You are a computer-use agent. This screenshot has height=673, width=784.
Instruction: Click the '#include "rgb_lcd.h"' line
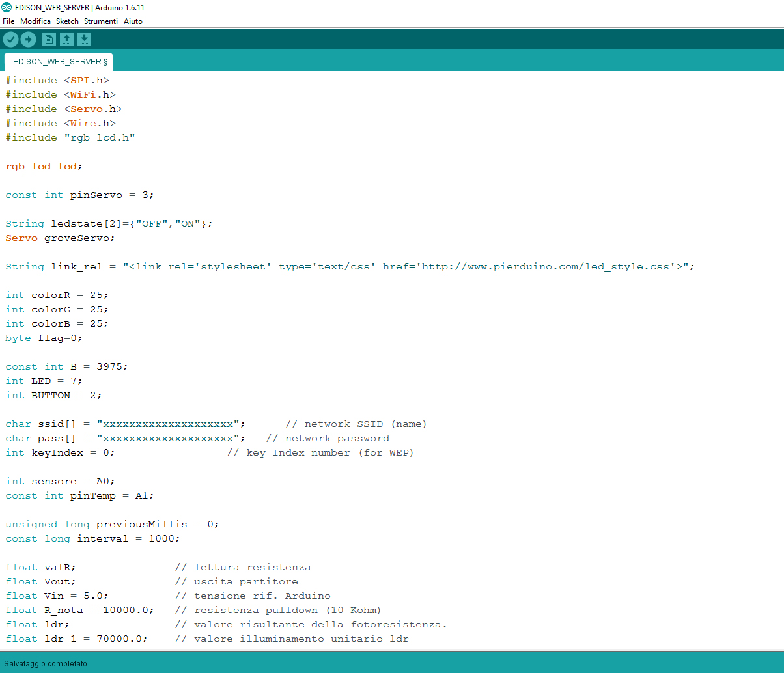click(x=70, y=137)
